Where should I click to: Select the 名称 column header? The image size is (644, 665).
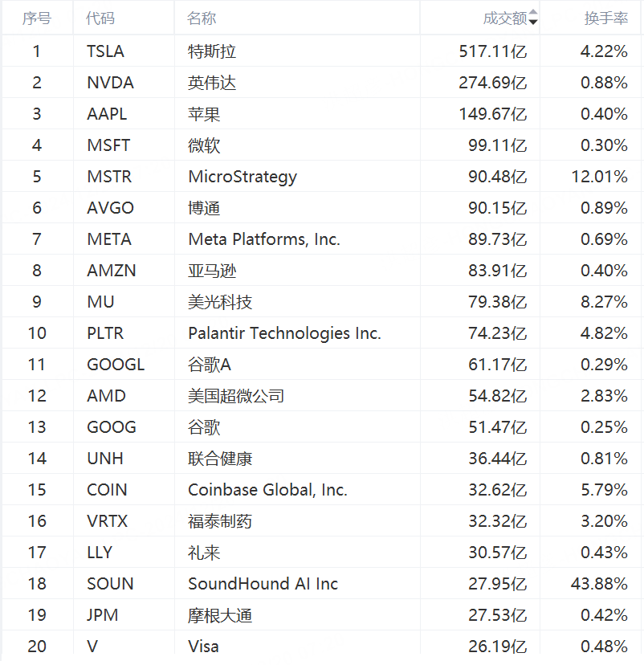pyautogui.click(x=202, y=18)
